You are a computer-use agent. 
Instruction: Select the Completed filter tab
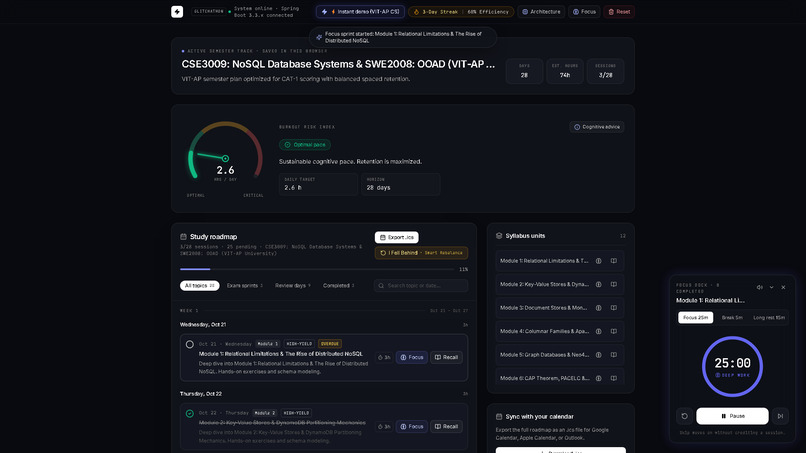pos(338,285)
